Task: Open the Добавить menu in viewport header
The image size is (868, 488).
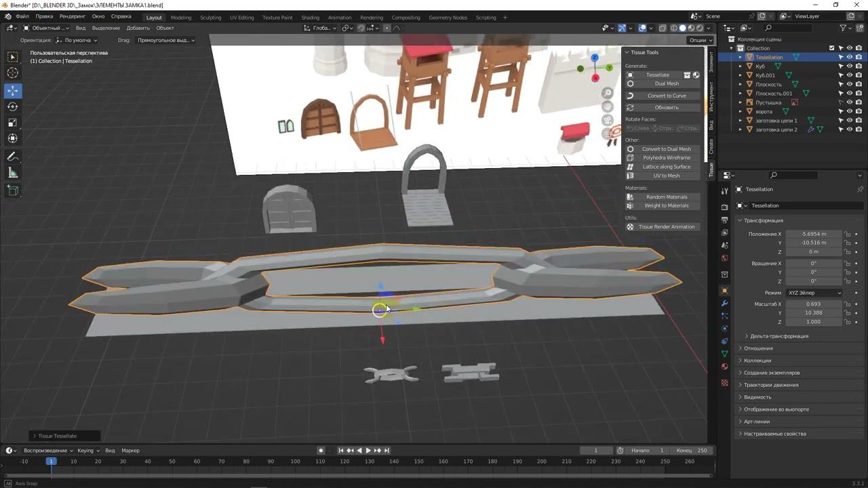Action: tap(138, 28)
